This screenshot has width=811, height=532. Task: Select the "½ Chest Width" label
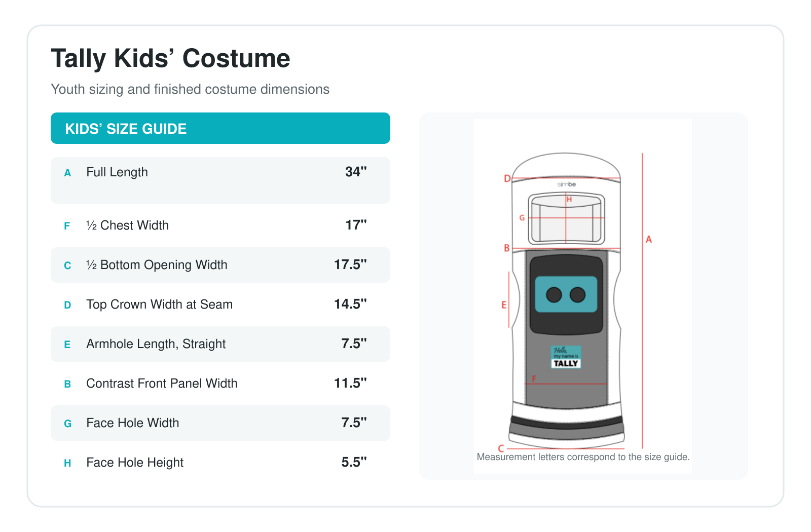127,225
